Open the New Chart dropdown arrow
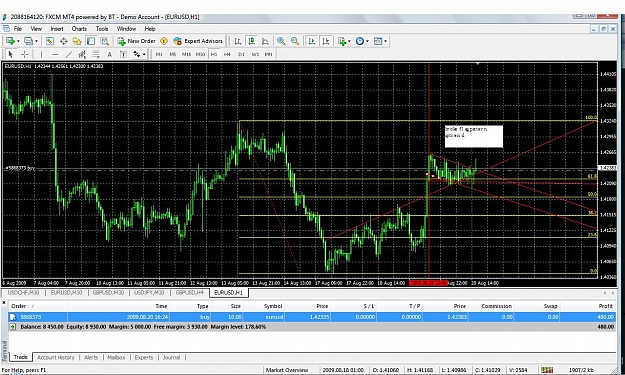This screenshot has width=625, height=375. (x=18, y=41)
